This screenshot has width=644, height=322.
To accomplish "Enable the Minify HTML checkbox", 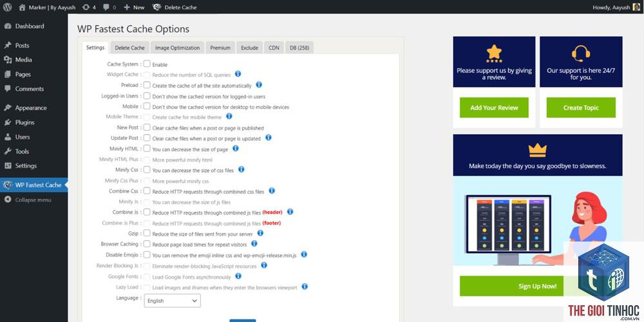I will (147, 149).
